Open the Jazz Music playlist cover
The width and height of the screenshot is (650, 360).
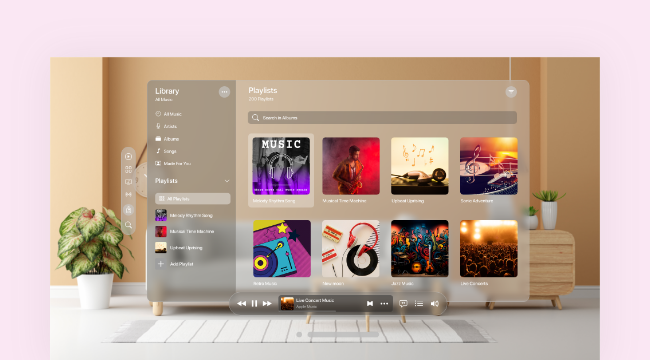(x=420, y=248)
